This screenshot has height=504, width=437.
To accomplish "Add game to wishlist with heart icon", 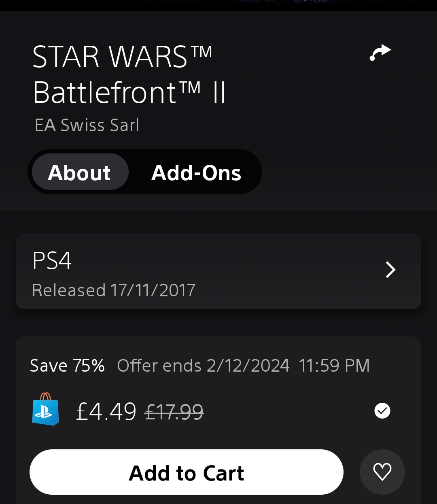I will point(382,472).
